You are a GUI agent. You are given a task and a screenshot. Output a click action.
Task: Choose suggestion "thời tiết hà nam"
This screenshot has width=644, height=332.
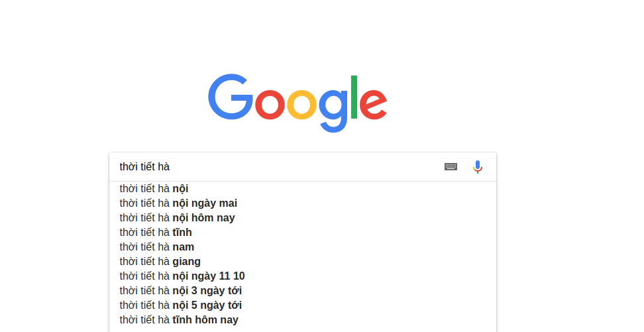tap(157, 247)
